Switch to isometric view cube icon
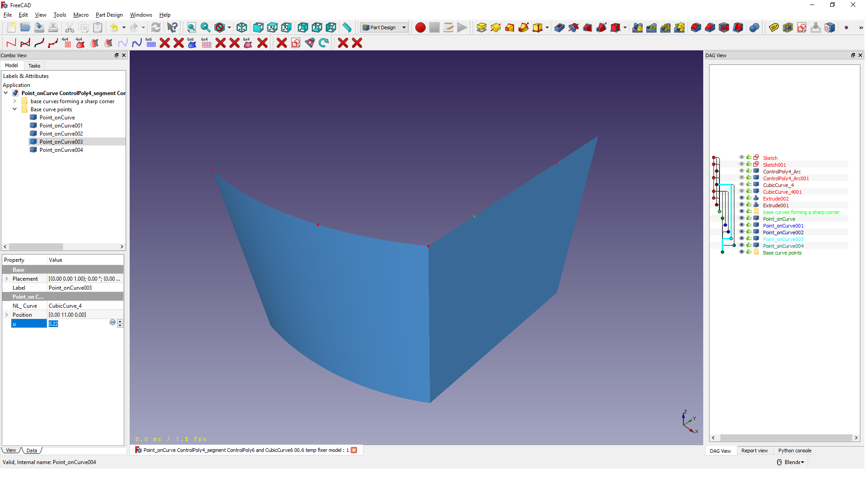 pyautogui.click(x=242, y=28)
